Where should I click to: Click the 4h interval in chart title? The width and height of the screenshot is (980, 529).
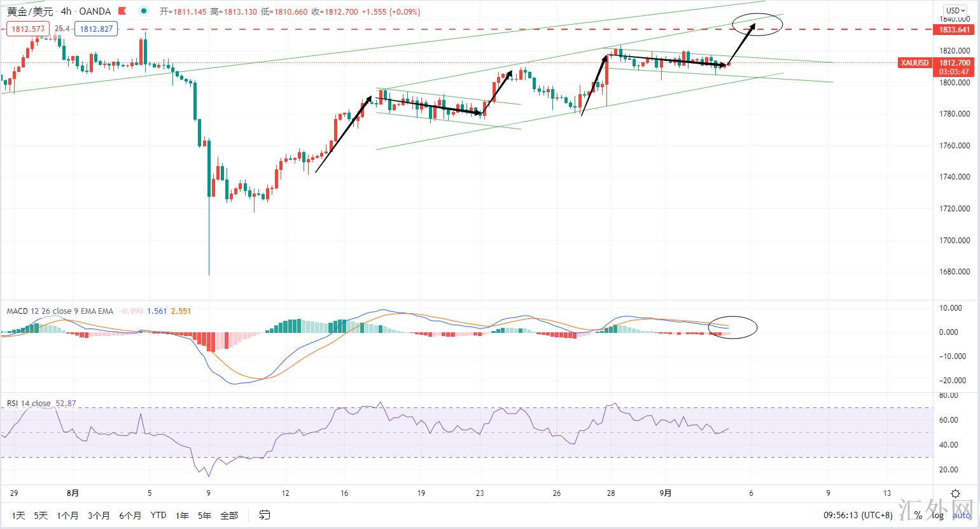point(66,11)
